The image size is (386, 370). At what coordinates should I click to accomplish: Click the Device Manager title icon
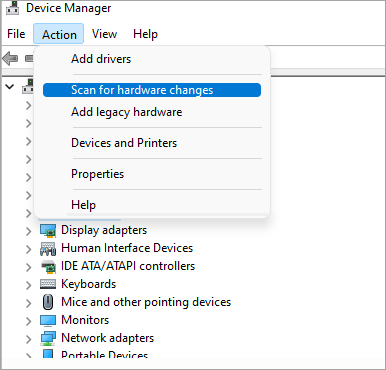coord(13,8)
